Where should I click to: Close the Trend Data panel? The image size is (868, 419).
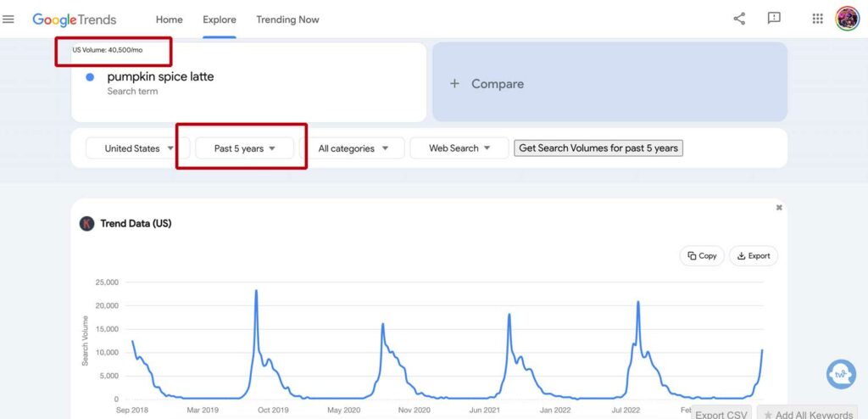click(x=779, y=207)
